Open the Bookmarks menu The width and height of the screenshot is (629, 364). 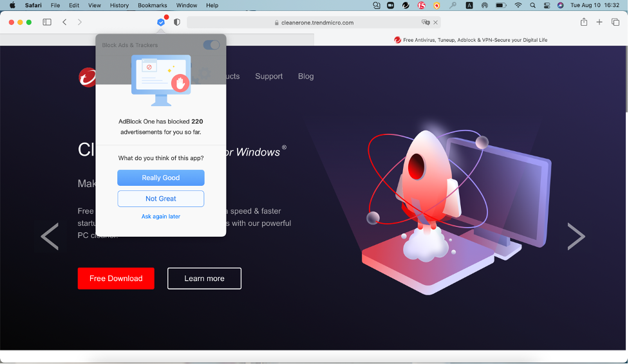tap(152, 5)
